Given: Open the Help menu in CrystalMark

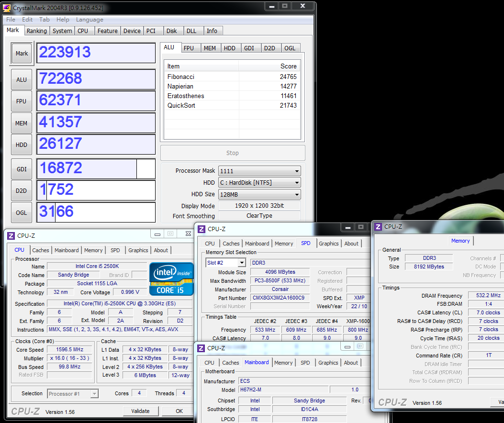Looking at the screenshot, I should click(63, 20).
